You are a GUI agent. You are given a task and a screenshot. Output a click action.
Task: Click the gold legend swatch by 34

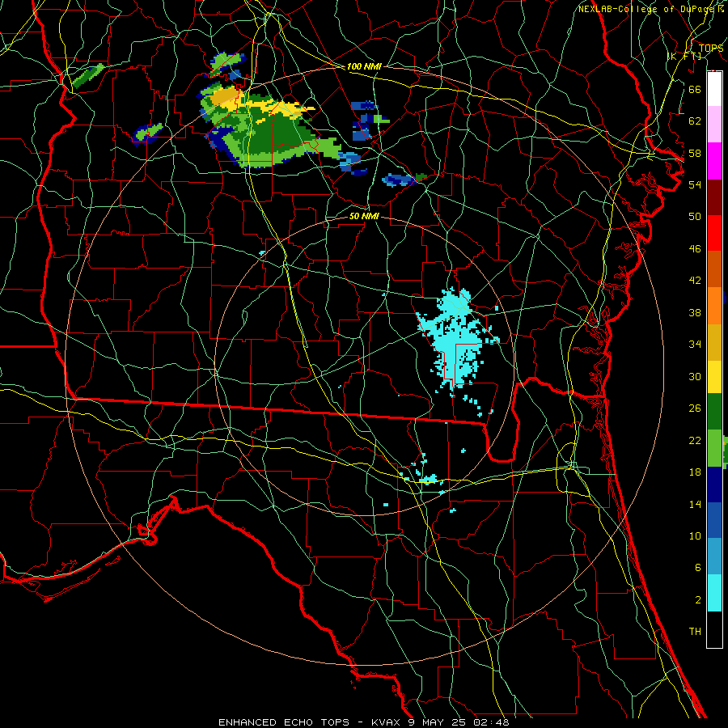pos(714,342)
